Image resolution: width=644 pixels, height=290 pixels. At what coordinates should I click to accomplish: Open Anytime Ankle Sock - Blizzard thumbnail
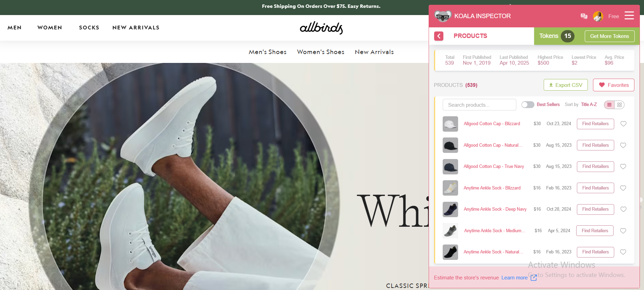point(450,188)
